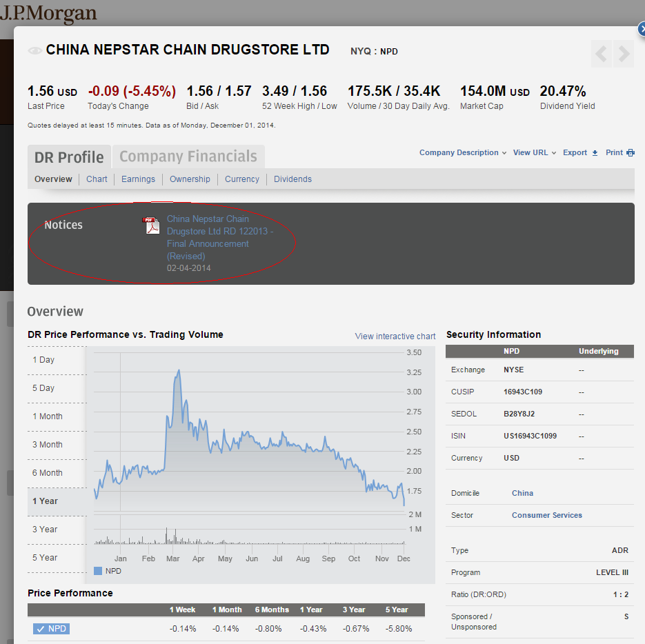Open the China domicile link

point(522,493)
